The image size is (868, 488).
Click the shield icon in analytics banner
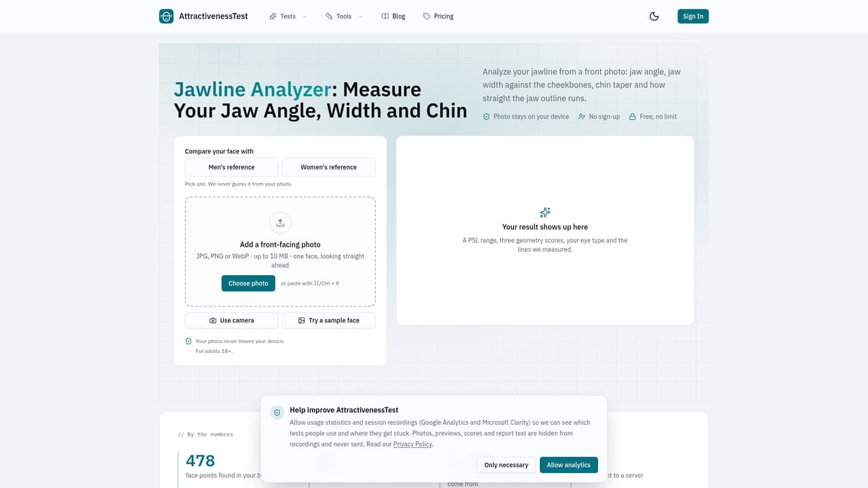[x=277, y=413]
